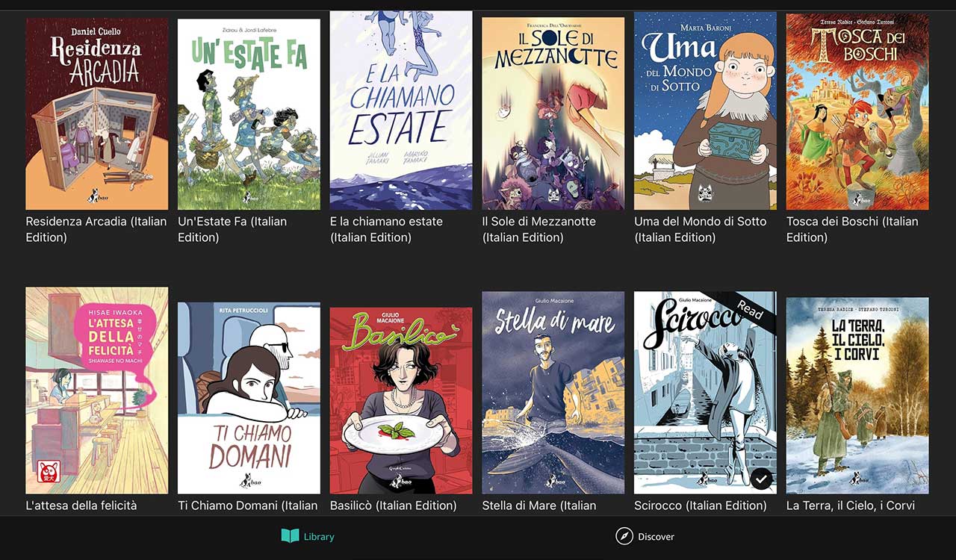The image size is (956, 560).
Task: Open the Library tab book icon
Action: coord(290,536)
